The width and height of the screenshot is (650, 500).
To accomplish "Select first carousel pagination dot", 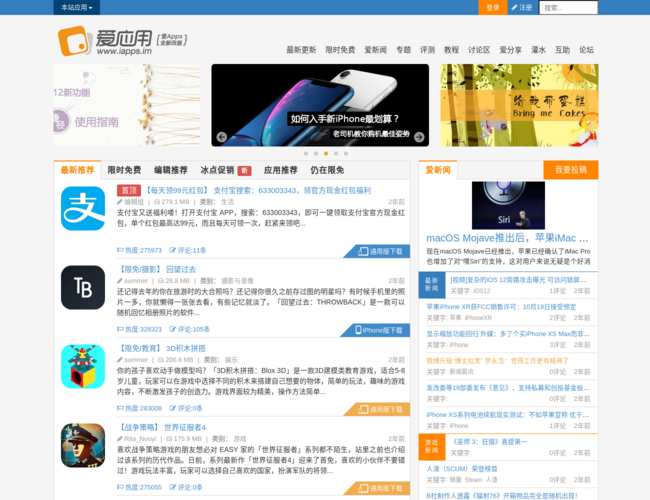I will pos(306,153).
